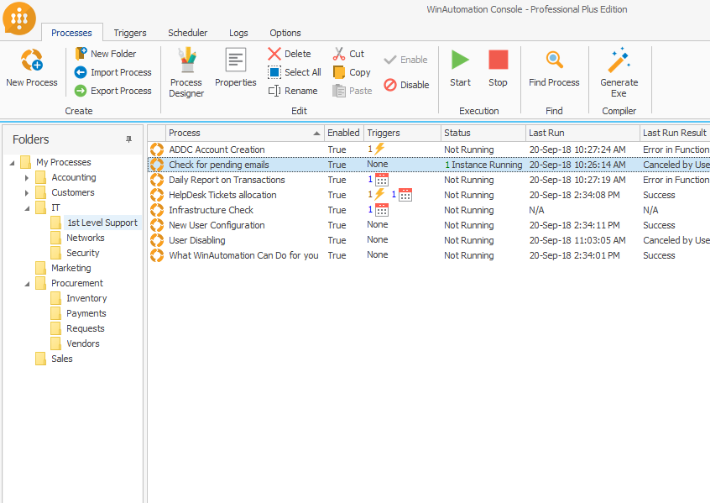Cut the selected process
This screenshot has width=710, height=503.
pos(348,54)
